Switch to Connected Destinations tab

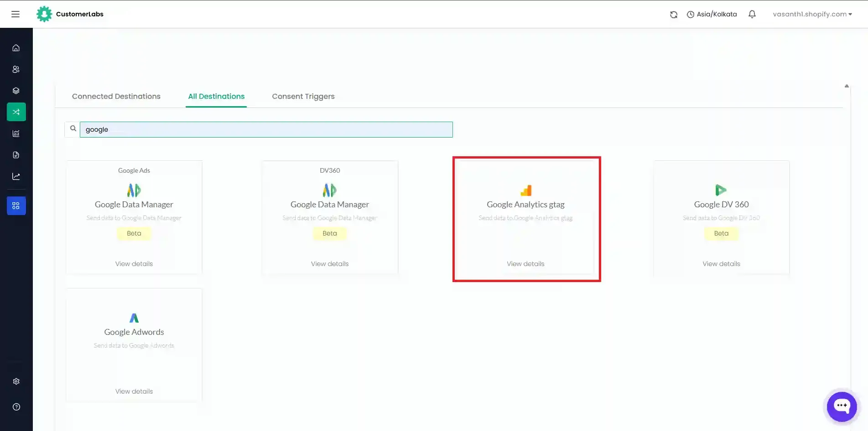tap(116, 97)
